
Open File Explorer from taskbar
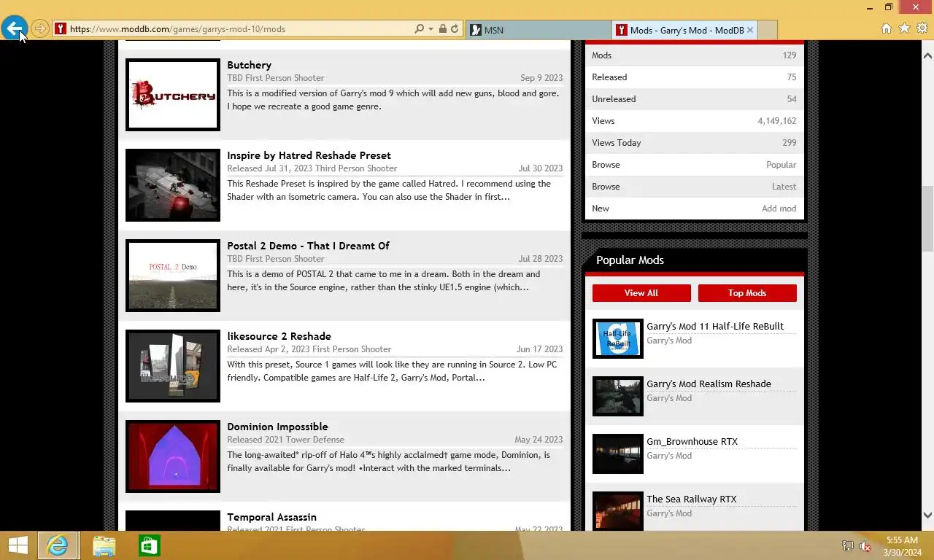point(104,545)
